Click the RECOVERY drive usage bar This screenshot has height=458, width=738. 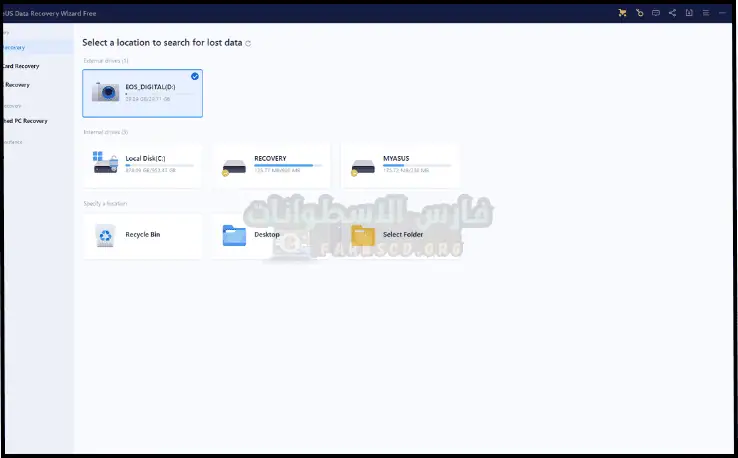(283, 166)
